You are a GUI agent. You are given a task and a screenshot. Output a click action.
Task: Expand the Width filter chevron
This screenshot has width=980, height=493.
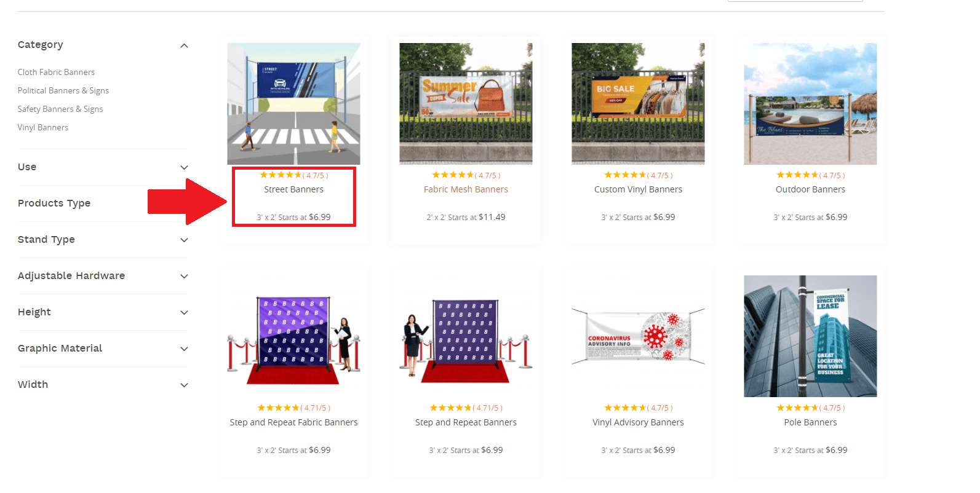click(184, 385)
